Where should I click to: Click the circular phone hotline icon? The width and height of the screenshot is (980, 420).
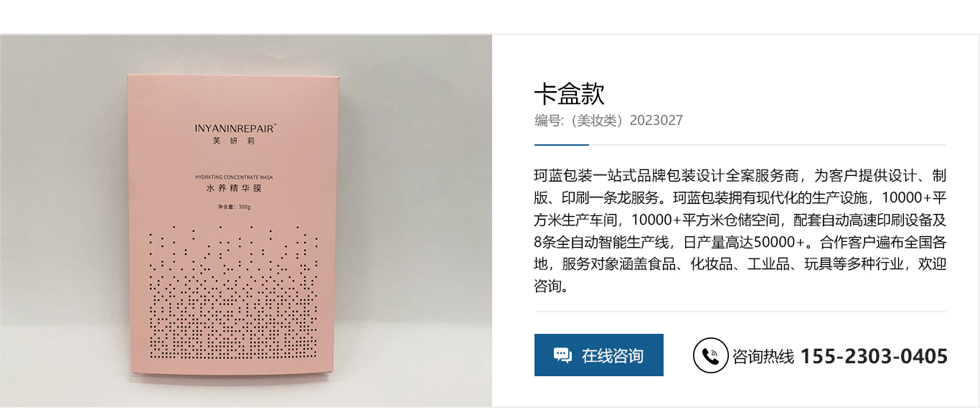pyautogui.click(x=710, y=355)
